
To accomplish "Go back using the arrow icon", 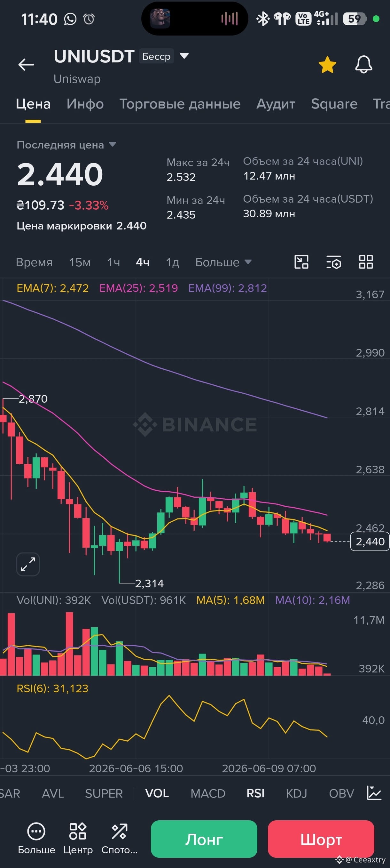I will tap(26, 64).
